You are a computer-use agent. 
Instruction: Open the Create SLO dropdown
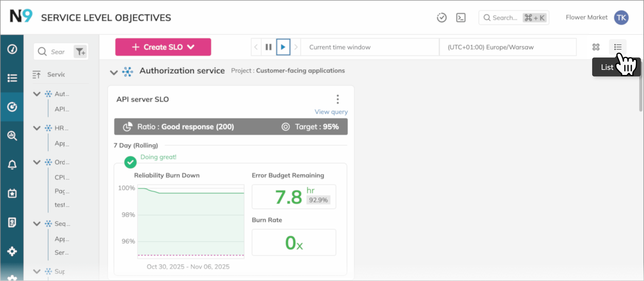[163, 47]
